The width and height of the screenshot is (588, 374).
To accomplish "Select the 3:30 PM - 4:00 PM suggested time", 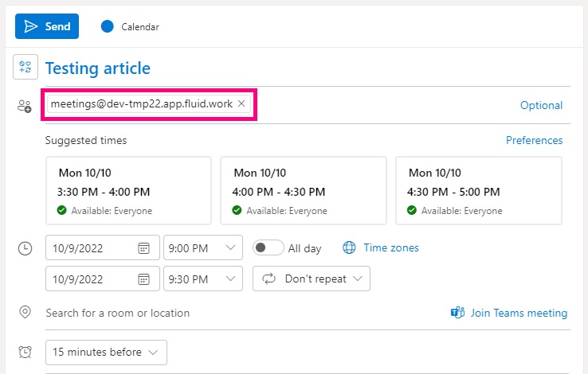I will (x=128, y=190).
